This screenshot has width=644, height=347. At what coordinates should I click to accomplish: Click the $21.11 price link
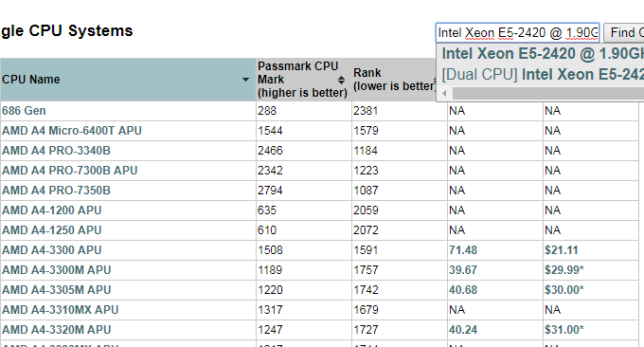coord(561,250)
